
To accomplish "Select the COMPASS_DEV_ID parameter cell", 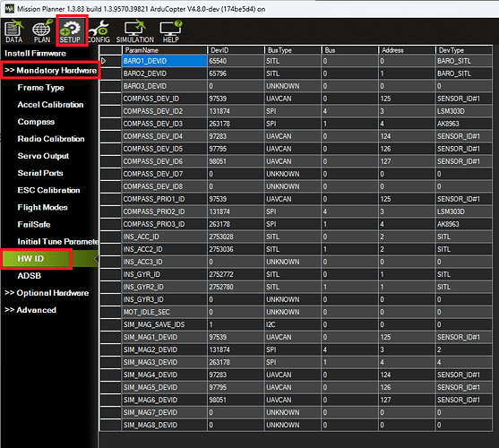I will point(165,99).
